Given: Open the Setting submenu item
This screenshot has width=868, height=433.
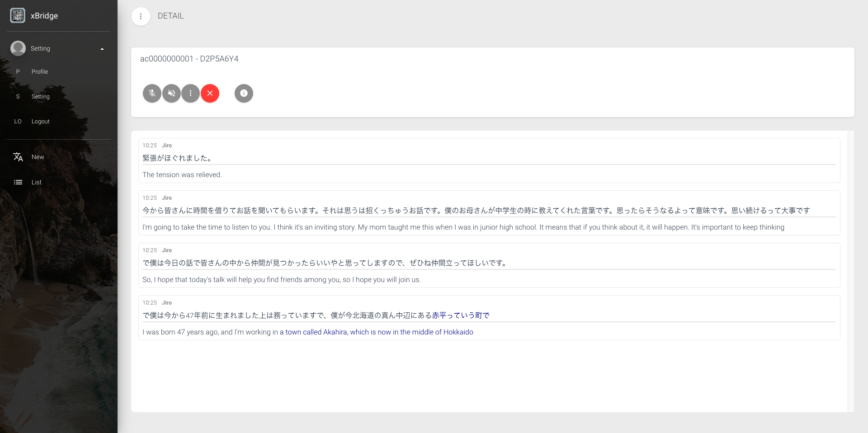Looking at the screenshot, I should click(x=41, y=97).
